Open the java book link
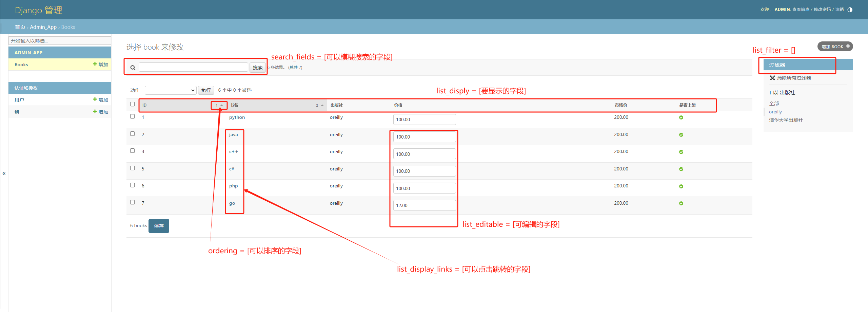 tap(233, 135)
